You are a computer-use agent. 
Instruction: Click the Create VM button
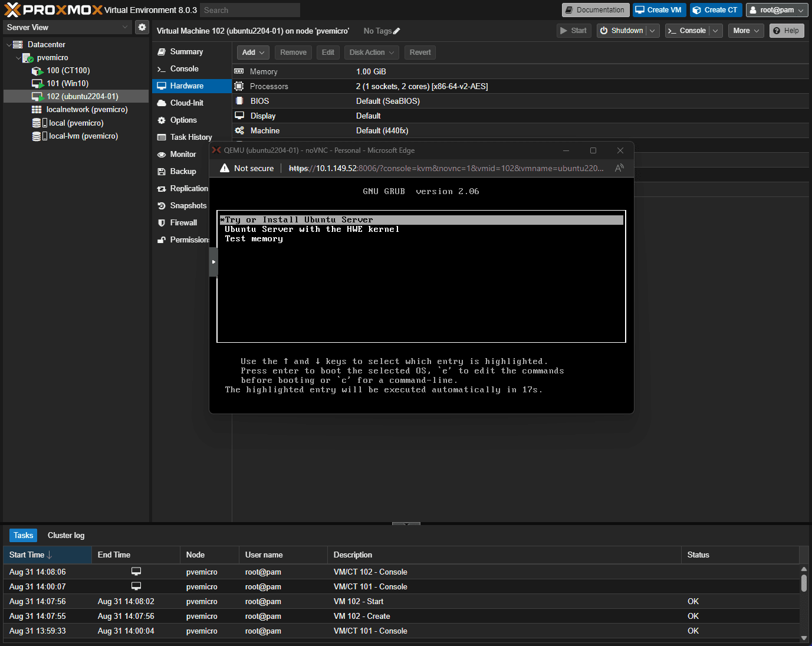pyautogui.click(x=659, y=10)
